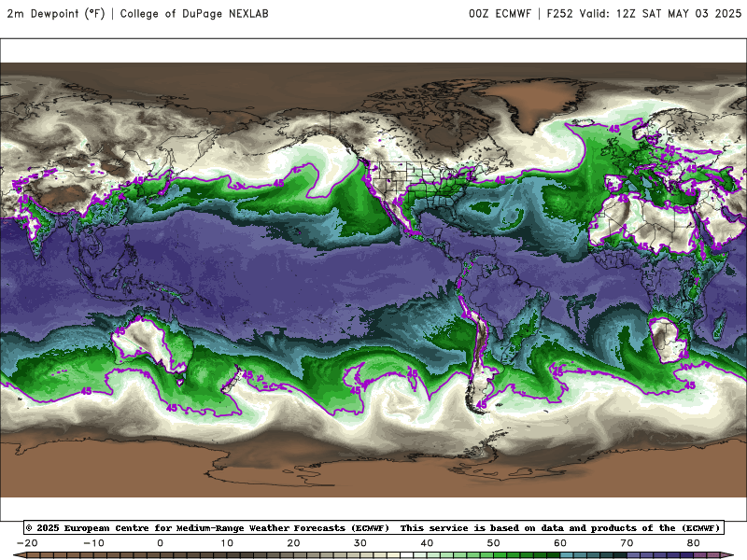This screenshot has height=560, width=747.
Task: Click the -10 label on the color scale
Action: pos(93,543)
